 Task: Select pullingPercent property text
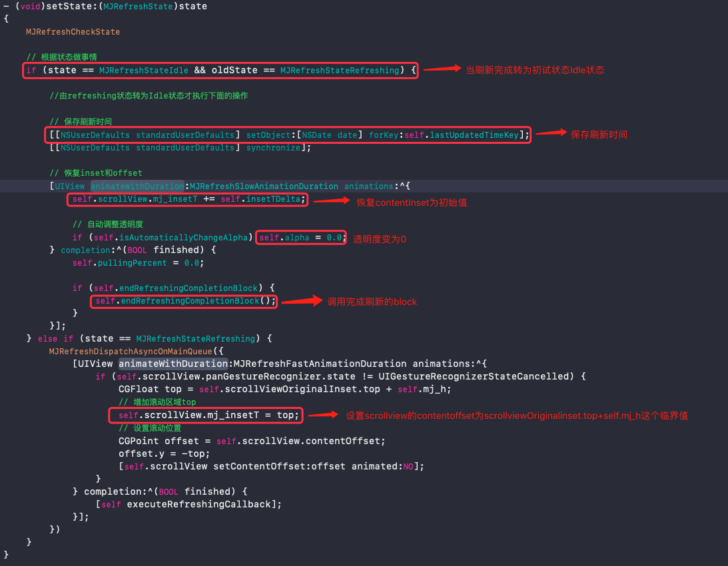(x=133, y=263)
